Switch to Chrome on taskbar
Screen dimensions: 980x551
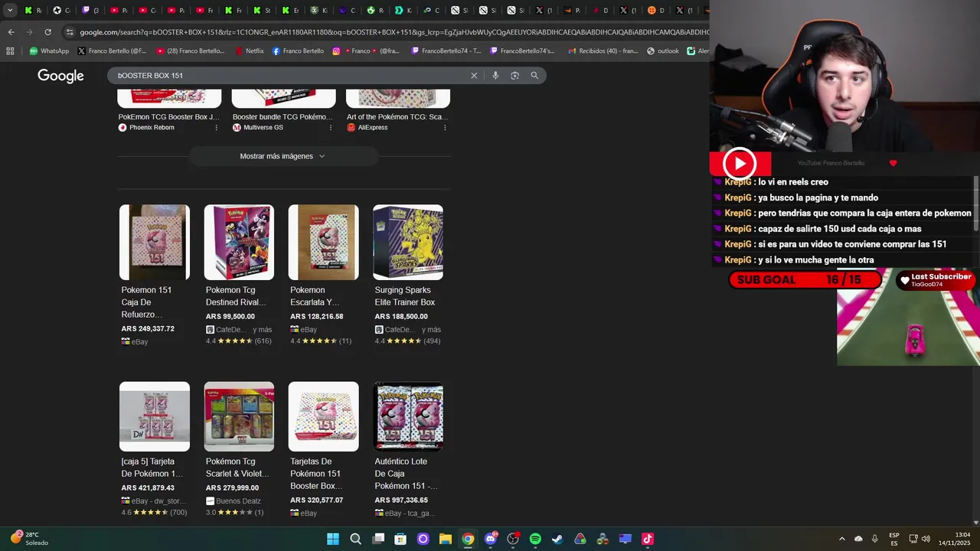[468, 539]
